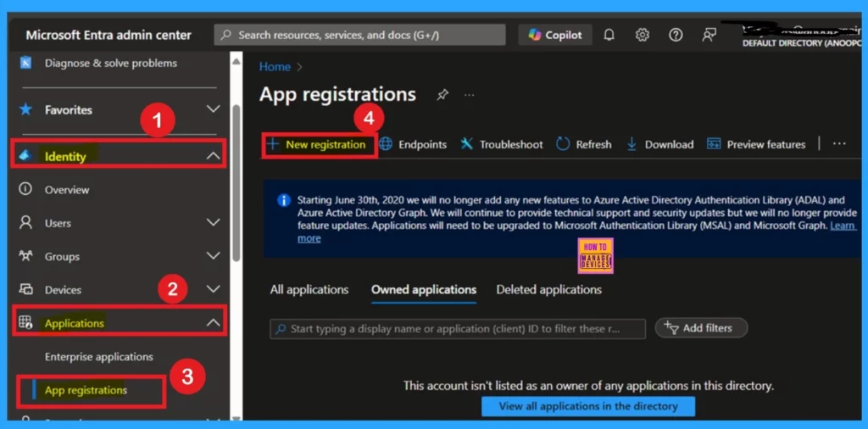Viewport: 868px width, 429px height.
Task: Open Diagnose & solve problems
Action: click(111, 63)
